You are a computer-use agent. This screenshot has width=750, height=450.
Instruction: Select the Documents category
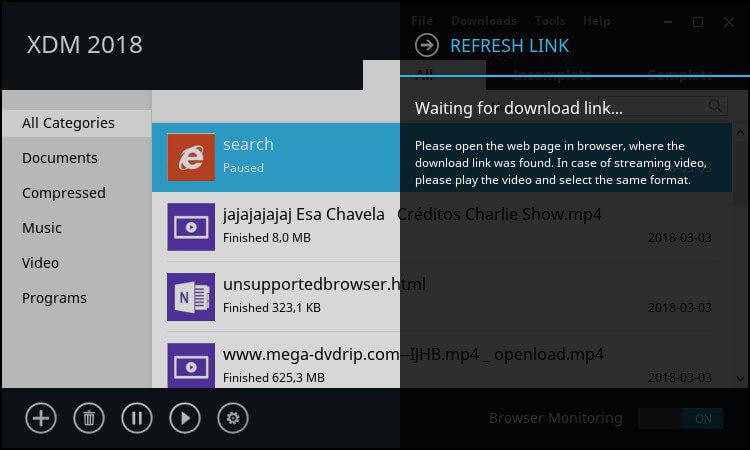pos(60,158)
